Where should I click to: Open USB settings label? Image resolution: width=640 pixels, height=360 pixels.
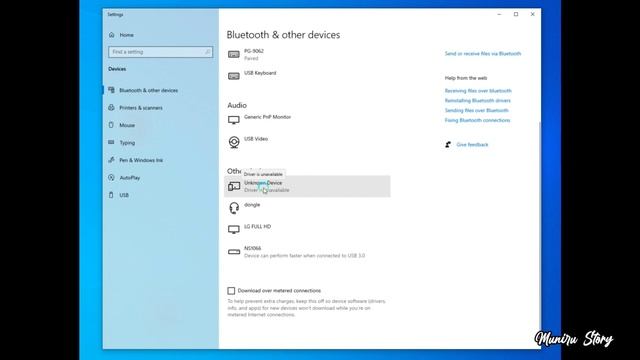(x=124, y=195)
